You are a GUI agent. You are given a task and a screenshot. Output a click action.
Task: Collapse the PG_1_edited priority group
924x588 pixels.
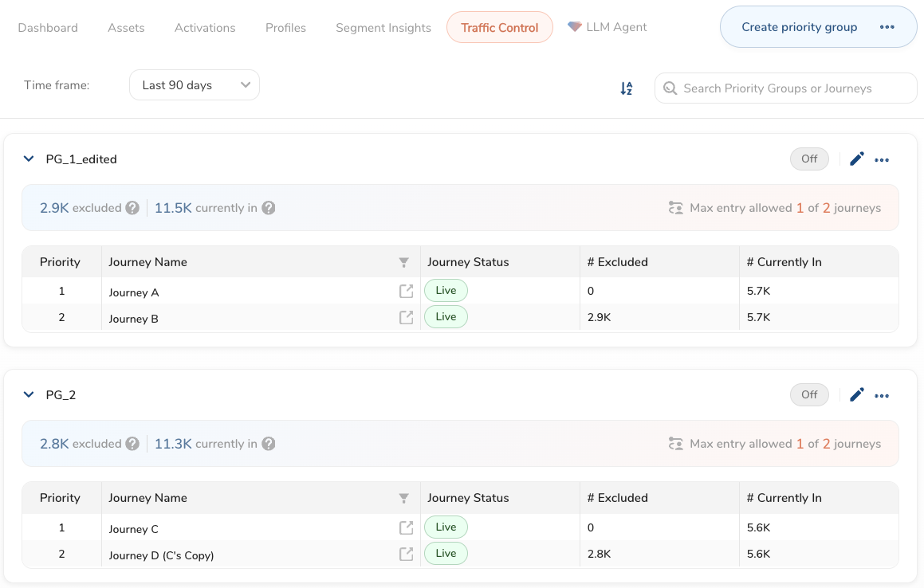(29, 159)
